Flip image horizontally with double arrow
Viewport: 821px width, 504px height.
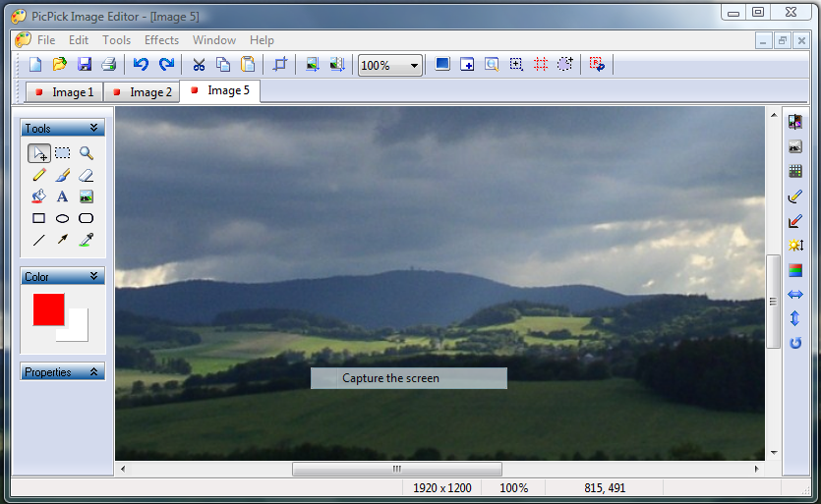click(795, 295)
